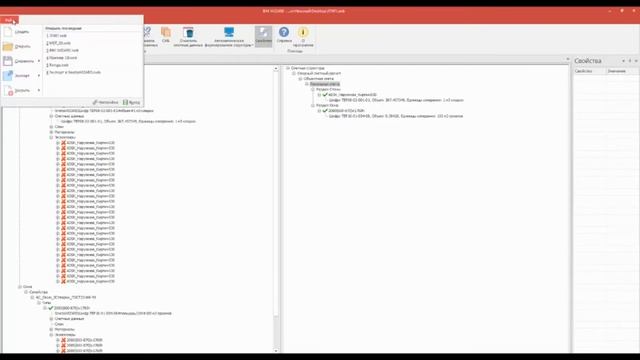Click the wrench icon beside Настройки
This screenshot has height=360, width=640.
tap(95, 102)
